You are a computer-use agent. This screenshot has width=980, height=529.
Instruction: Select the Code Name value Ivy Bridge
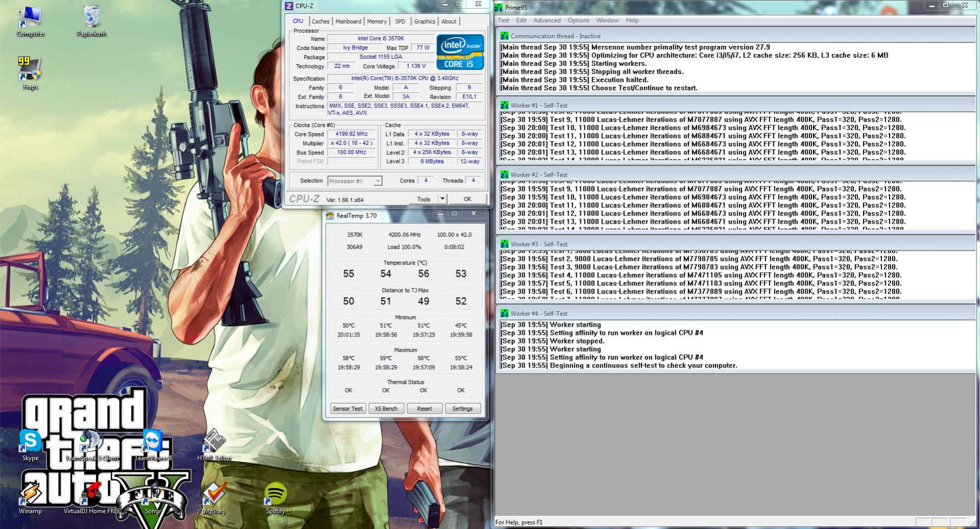355,47
